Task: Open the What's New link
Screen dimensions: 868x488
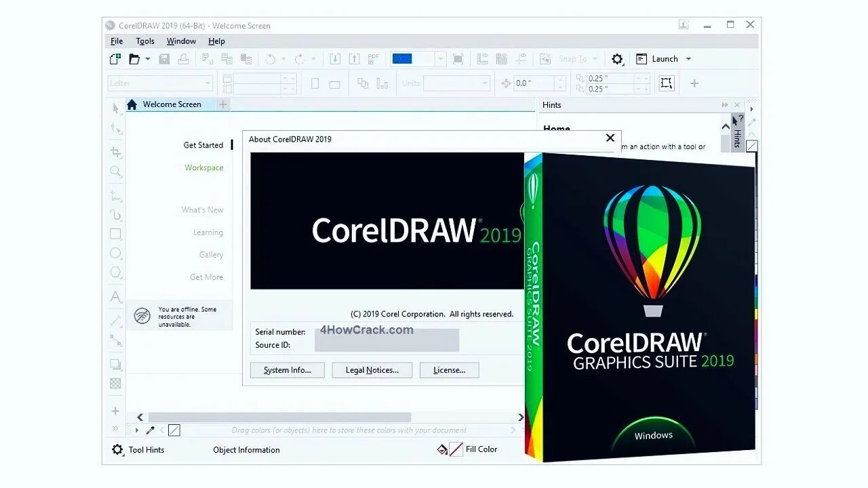Action: 202,210
